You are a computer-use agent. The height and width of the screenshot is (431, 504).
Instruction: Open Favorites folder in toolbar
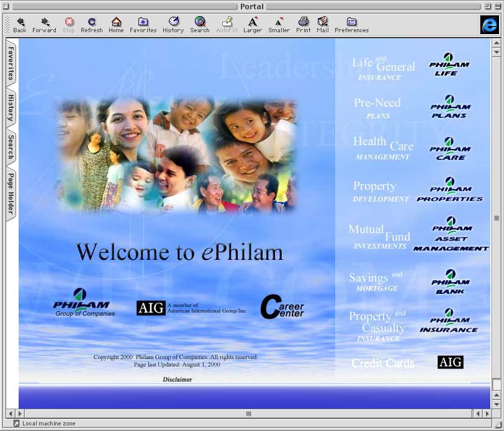tap(143, 25)
